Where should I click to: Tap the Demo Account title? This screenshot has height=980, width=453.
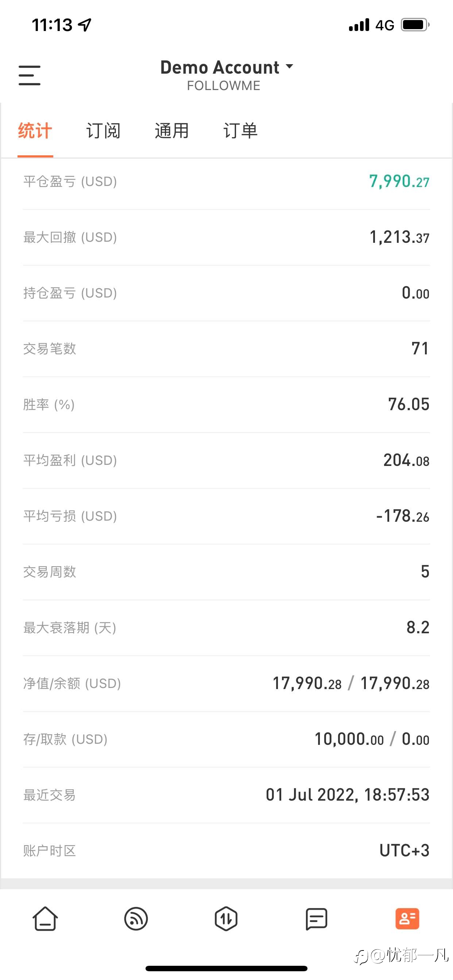(x=220, y=67)
